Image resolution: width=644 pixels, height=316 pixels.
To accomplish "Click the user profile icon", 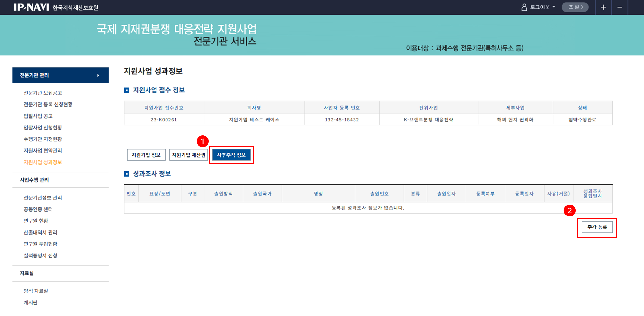I will tap(524, 7).
